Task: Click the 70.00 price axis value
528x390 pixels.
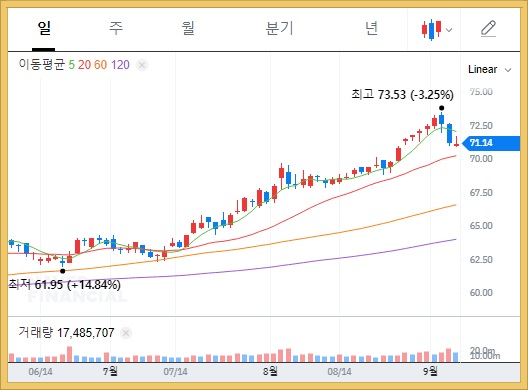Action: click(x=481, y=159)
